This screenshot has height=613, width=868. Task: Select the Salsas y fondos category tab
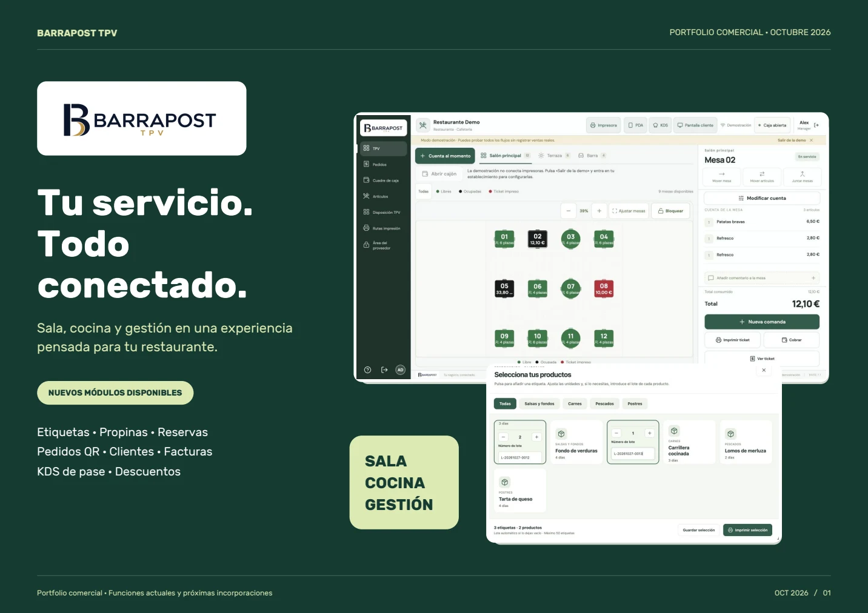[x=539, y=403]
